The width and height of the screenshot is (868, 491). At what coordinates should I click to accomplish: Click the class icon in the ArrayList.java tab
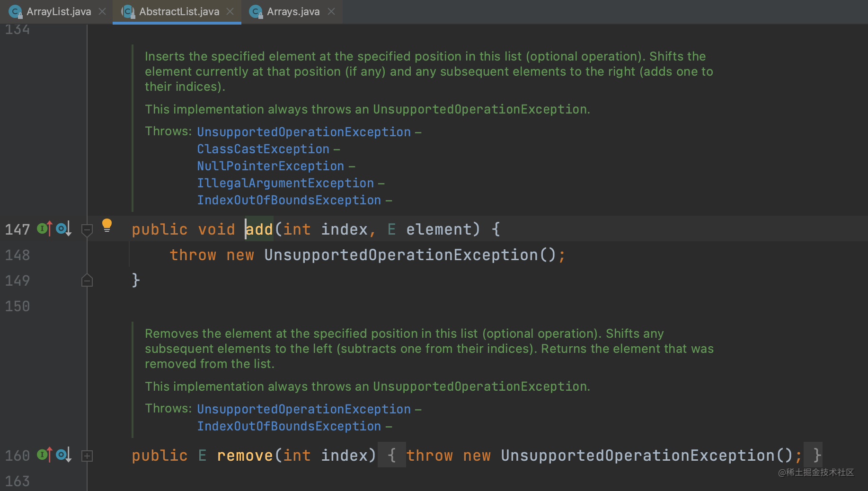15,11
